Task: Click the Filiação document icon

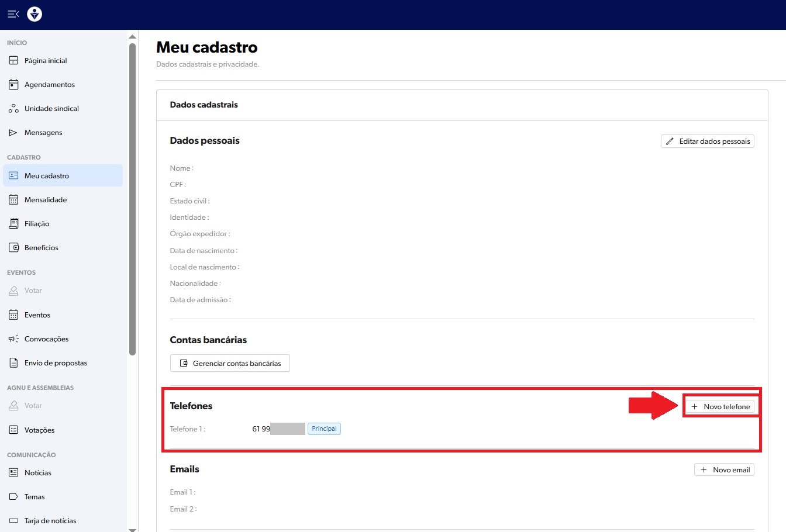Action: coord(13,224)
